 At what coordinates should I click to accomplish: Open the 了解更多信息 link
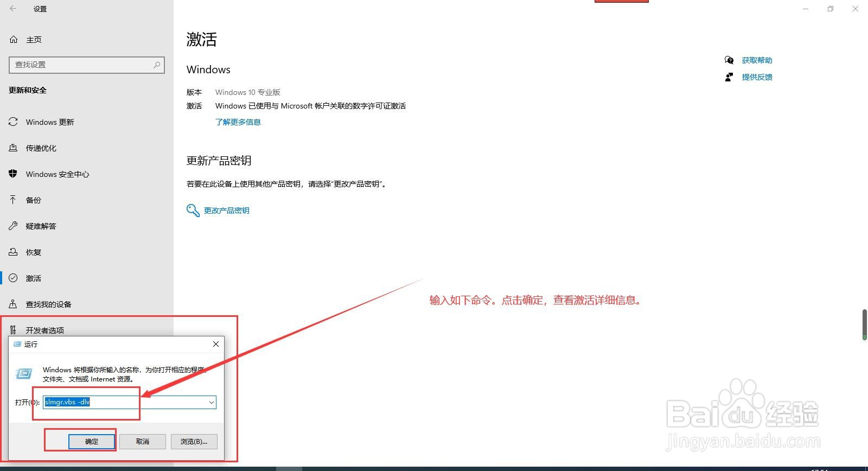click(x=238, y=122)
